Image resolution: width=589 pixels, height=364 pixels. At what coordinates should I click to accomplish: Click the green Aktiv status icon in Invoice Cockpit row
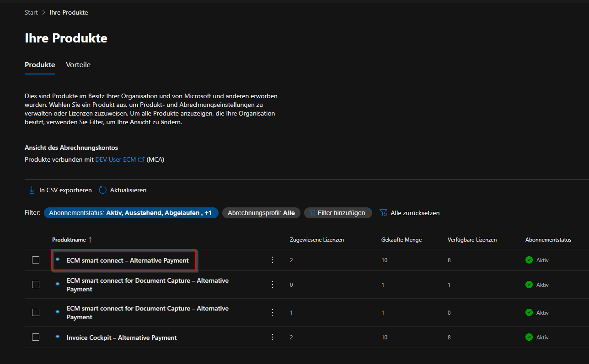529,337
